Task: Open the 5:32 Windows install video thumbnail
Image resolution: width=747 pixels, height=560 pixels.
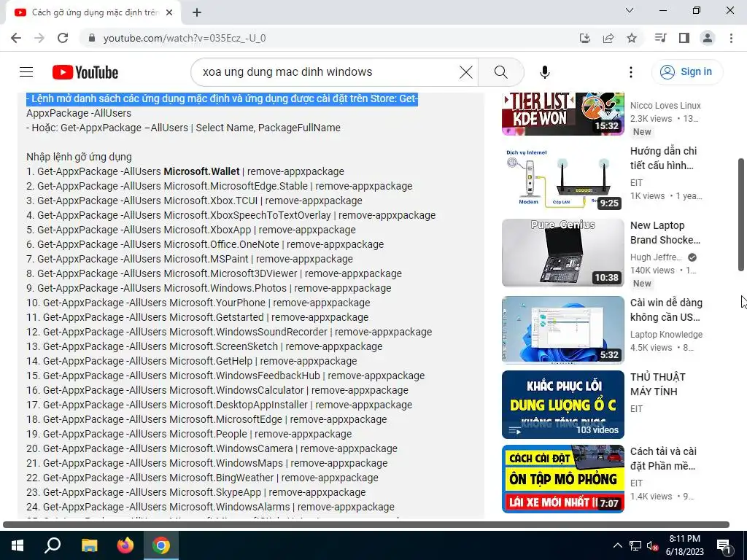Action: pos(562,330)
